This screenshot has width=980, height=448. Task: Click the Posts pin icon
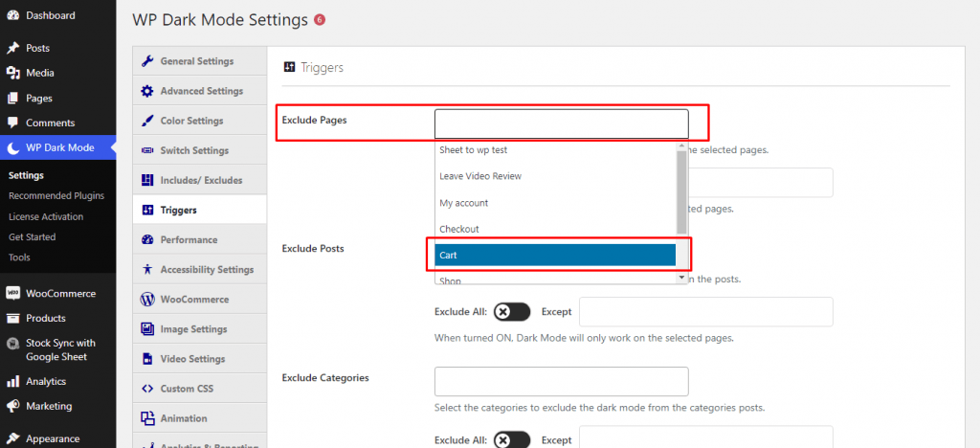click(12, 48)
